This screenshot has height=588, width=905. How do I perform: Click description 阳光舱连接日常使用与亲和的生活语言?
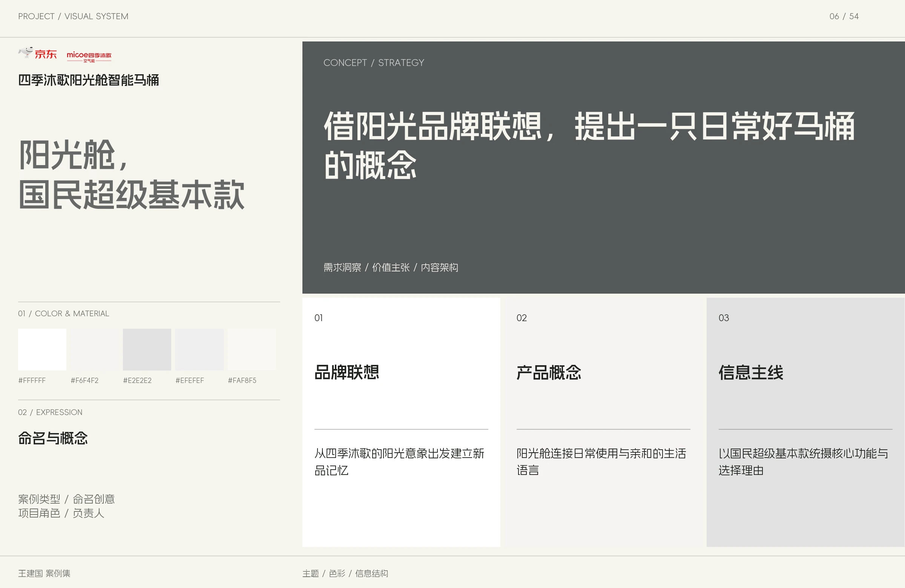click(x=601, y=462)
